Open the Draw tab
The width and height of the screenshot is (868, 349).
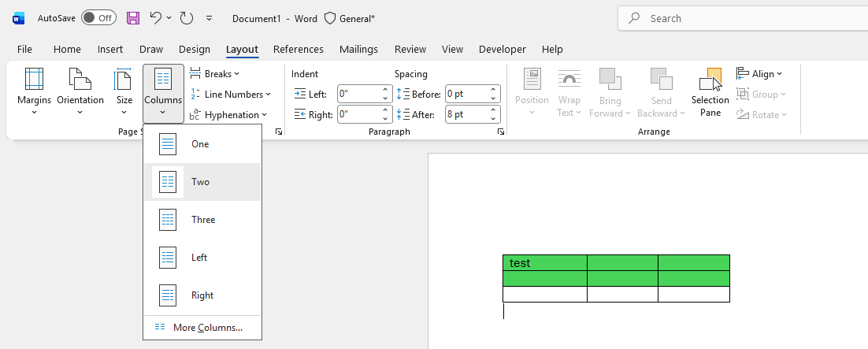[151, 50]
